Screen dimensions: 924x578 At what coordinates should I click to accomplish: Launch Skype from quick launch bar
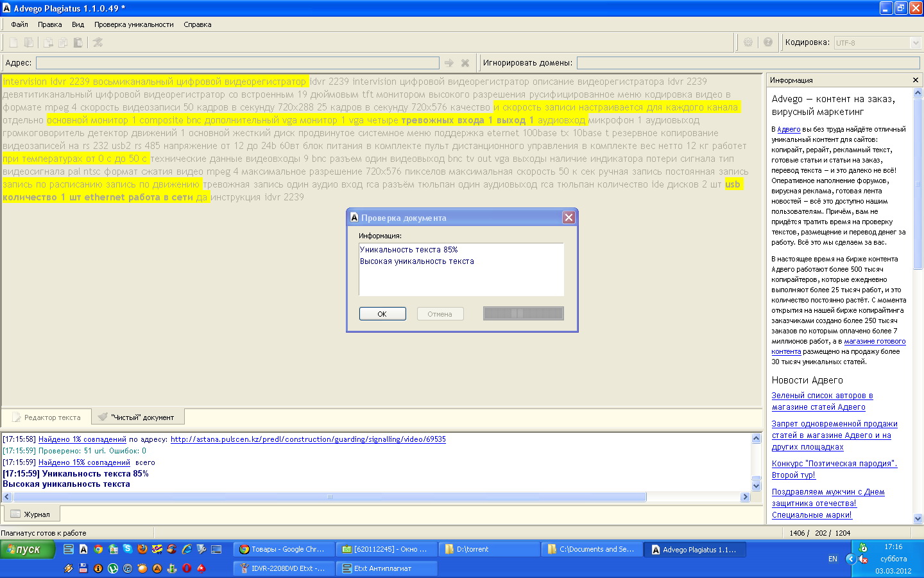128,549
